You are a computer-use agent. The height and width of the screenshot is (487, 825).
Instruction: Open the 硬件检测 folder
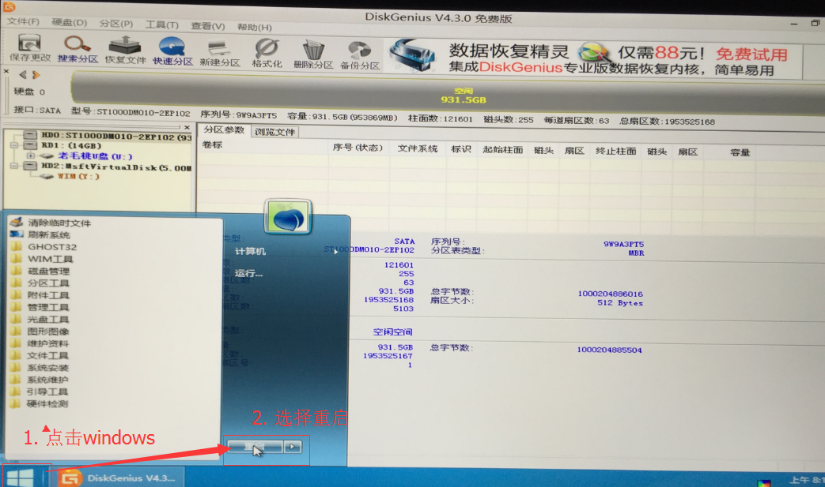pyautogui.click(x=41, y=404)
